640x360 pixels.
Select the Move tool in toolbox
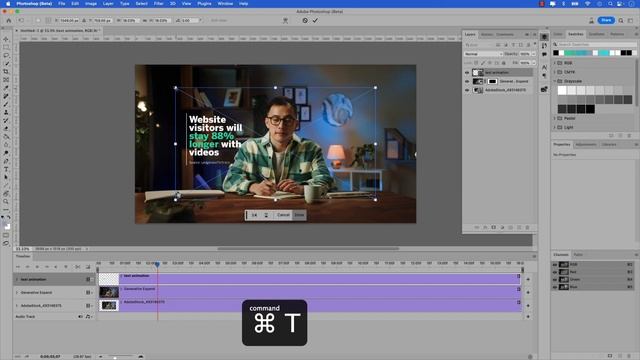pyautogui.click(x=6, y=39)
